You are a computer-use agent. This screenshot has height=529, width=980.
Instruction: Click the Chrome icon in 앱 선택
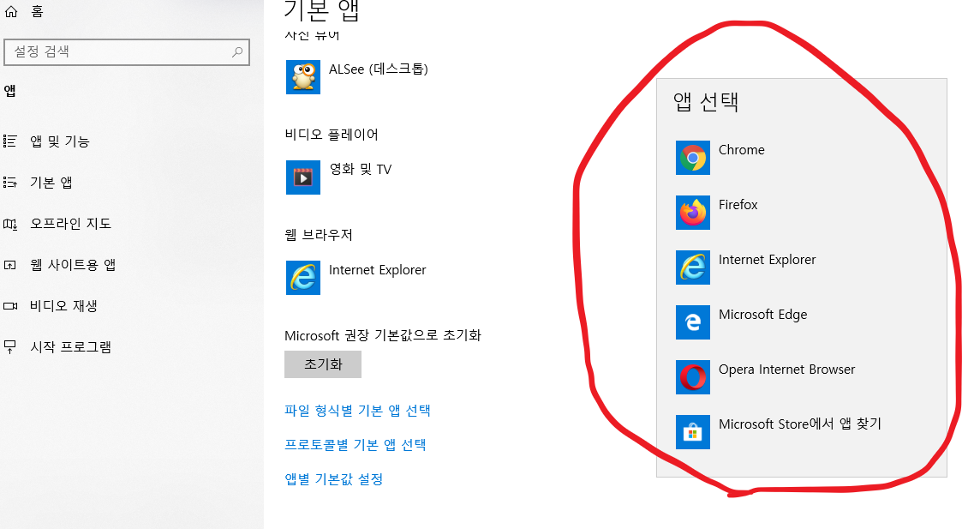pyautogui.click(x=692, y=158)
